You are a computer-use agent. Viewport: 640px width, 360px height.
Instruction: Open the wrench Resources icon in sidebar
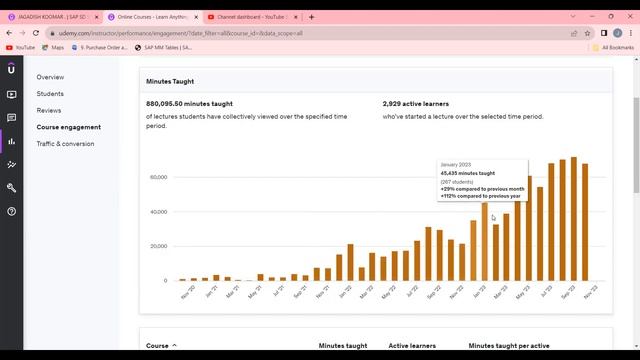pos(11,188)
